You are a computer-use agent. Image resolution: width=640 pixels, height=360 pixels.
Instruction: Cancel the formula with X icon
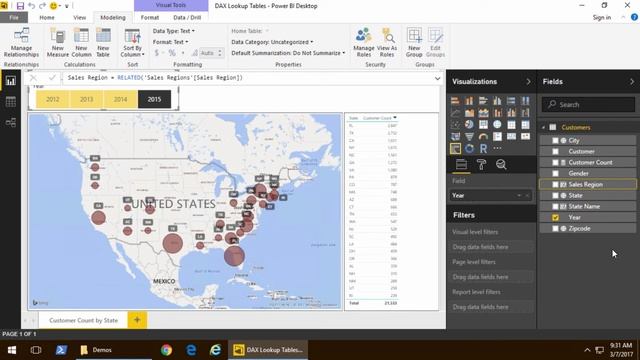tap(33, 78)
